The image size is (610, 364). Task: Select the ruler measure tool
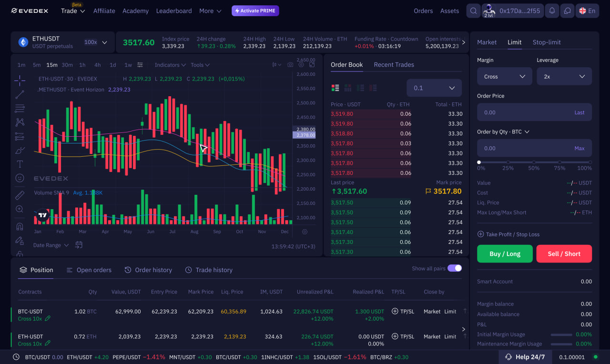point(20,195)
